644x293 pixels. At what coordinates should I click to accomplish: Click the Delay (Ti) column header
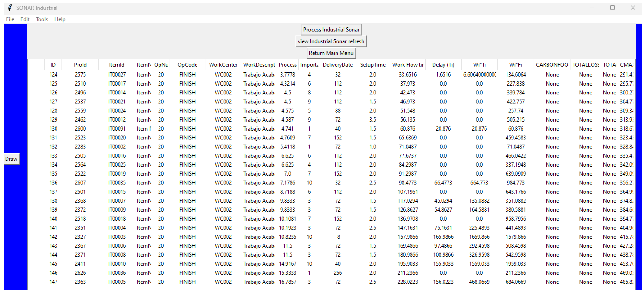443,65
